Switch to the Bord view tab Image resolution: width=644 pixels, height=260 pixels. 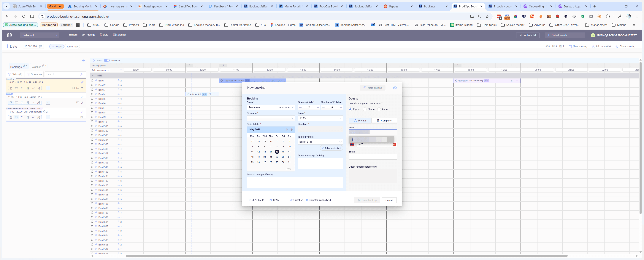(x=73, y=35)
